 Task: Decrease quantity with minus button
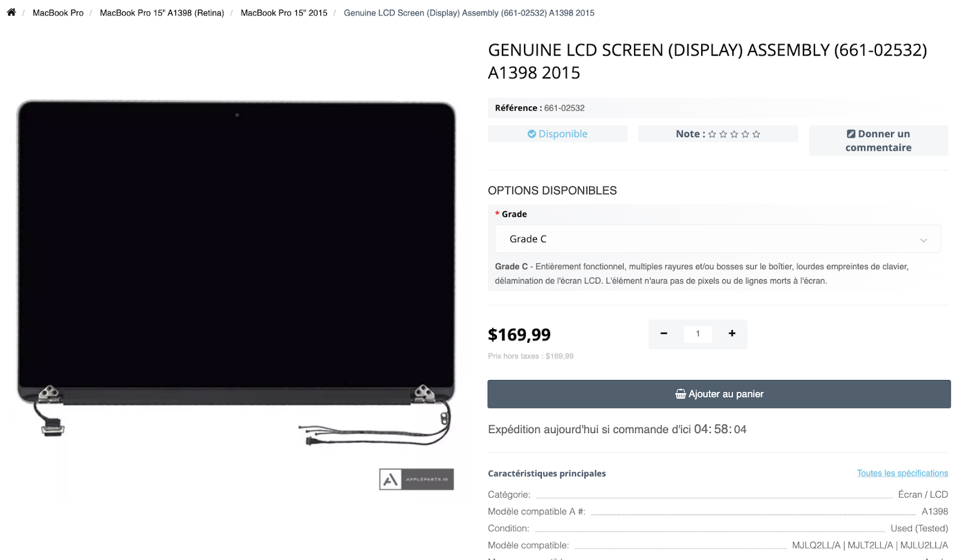click(x=663, y=334)
